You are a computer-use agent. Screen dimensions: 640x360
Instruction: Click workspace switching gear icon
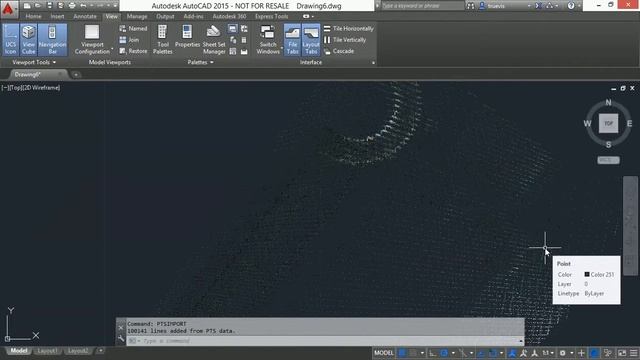point(562,353)
